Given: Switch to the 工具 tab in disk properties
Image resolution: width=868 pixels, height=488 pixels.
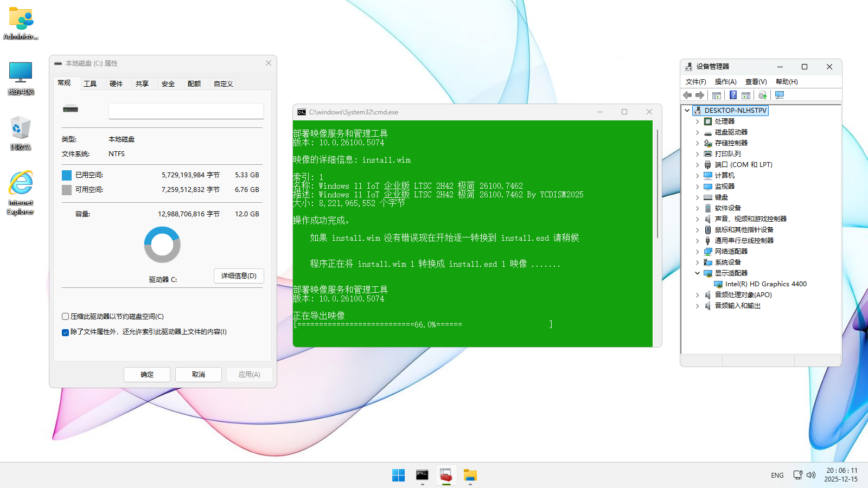Looking at the screenshot, I should tap(90, 84).
